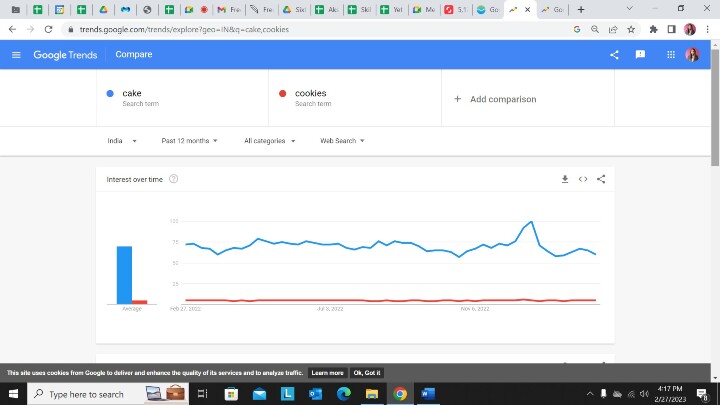Open File Explorer from taskbar
Viewport: 720px width, 405px height.
point(371,394)
